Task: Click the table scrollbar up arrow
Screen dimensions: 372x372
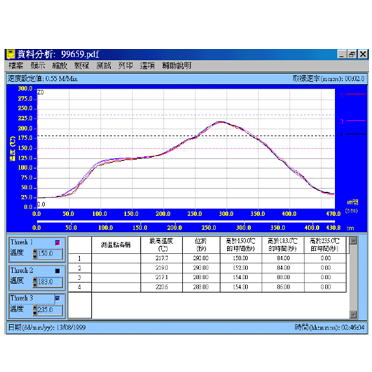Action: tap(353, 240)
